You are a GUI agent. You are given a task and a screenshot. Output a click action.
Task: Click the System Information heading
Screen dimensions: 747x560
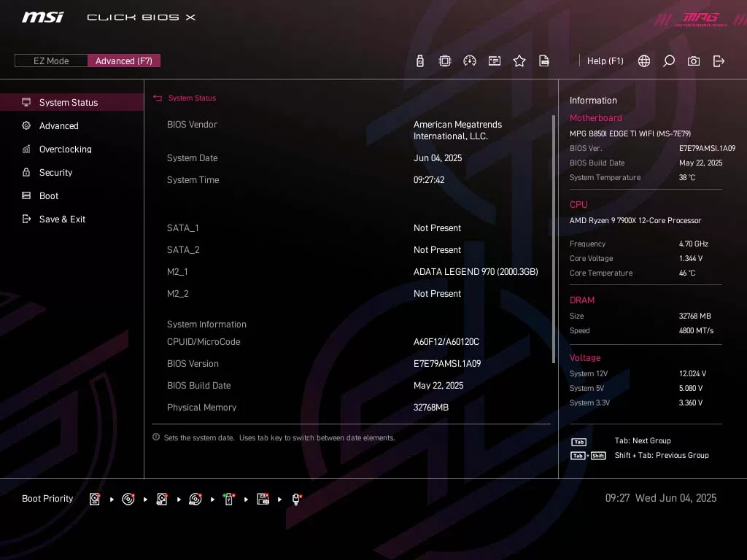point(206,324)
